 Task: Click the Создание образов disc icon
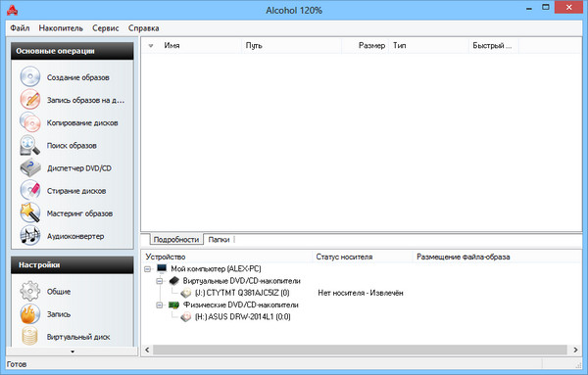coord(30,76)
